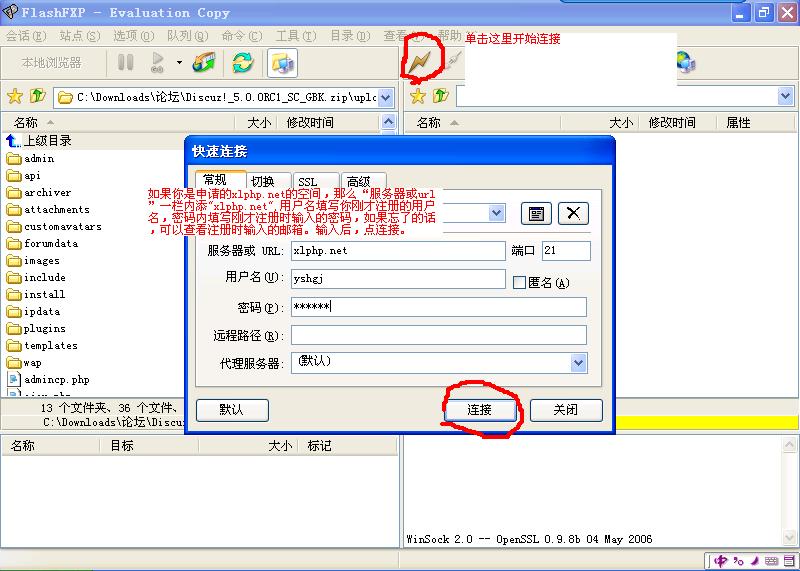Select the include folder
This screenshot has width=800, height=571.
tap(36, 278)
